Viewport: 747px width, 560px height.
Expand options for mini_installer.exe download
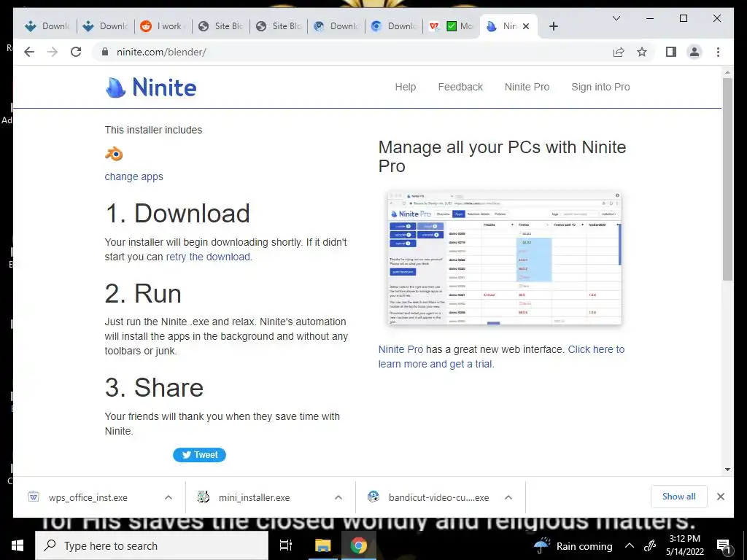(338, 497)
